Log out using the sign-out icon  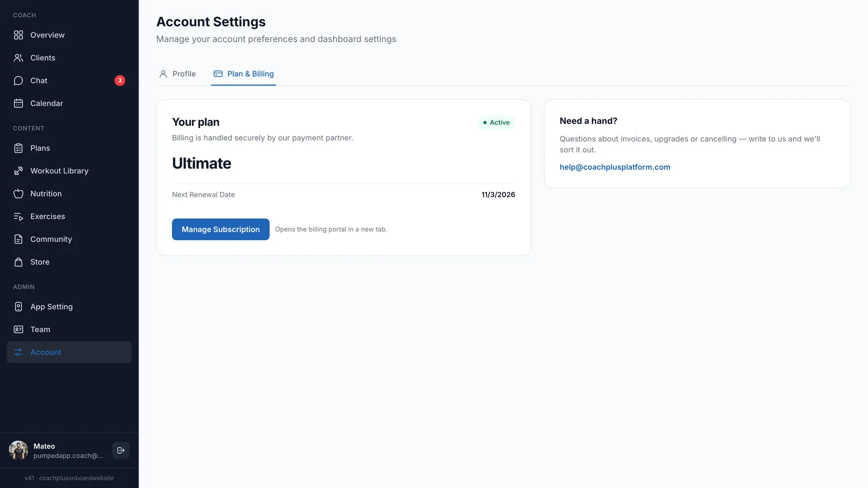(121, 451)
